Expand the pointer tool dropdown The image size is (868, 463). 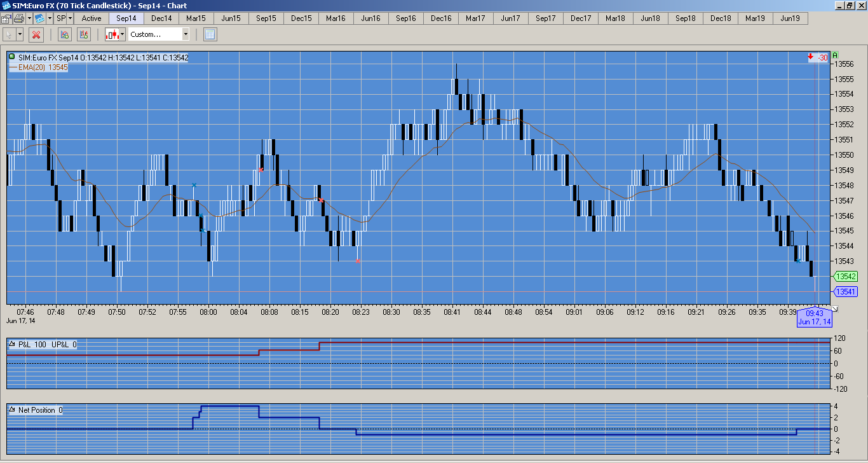point(20,34)
